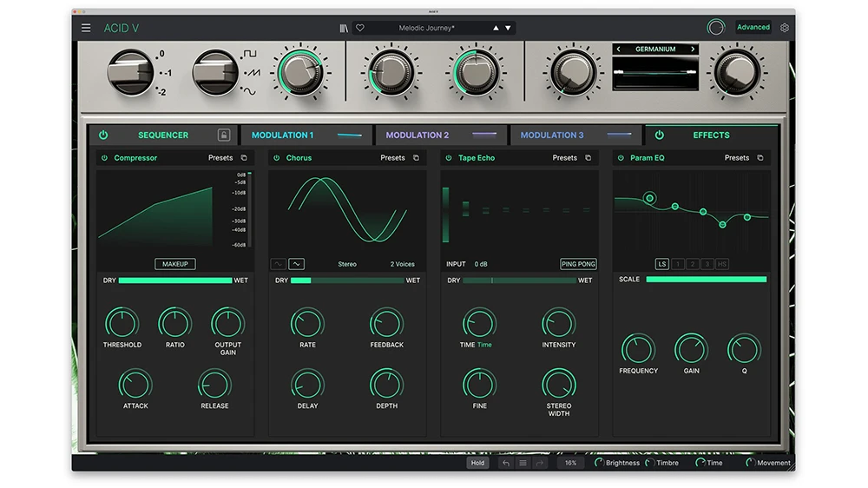868x488 pixels.
Task: Open the hamburger main menu
Action: (x=86, y=28)
